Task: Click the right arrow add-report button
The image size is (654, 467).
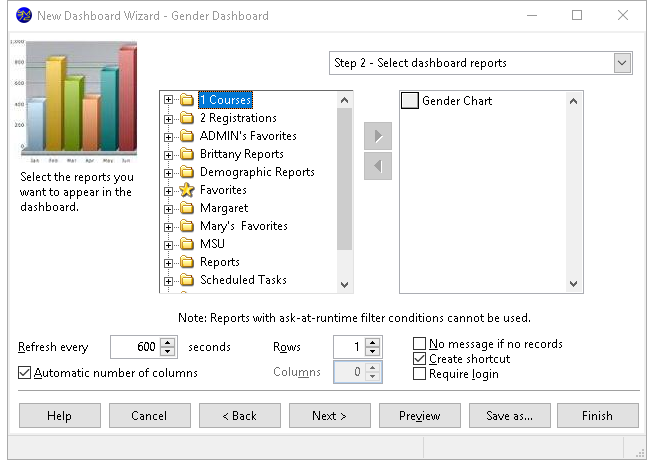Action: point(378,136)
